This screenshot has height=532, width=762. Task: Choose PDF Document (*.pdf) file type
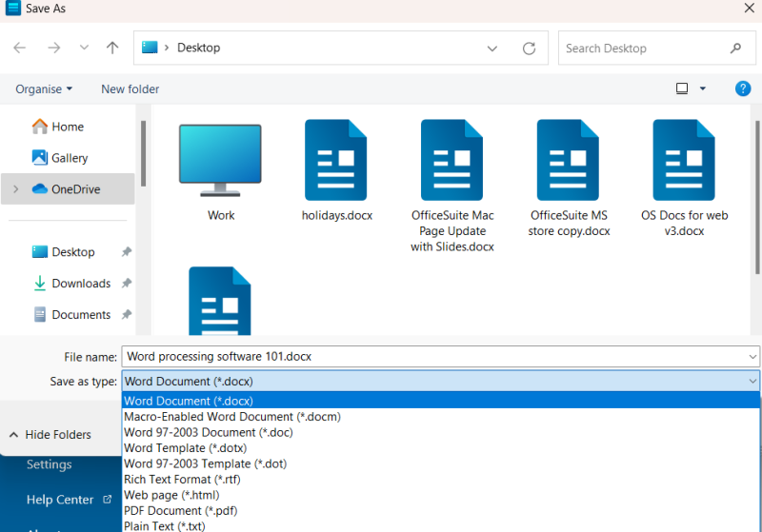pyautogui.click(x=180, y=510)
